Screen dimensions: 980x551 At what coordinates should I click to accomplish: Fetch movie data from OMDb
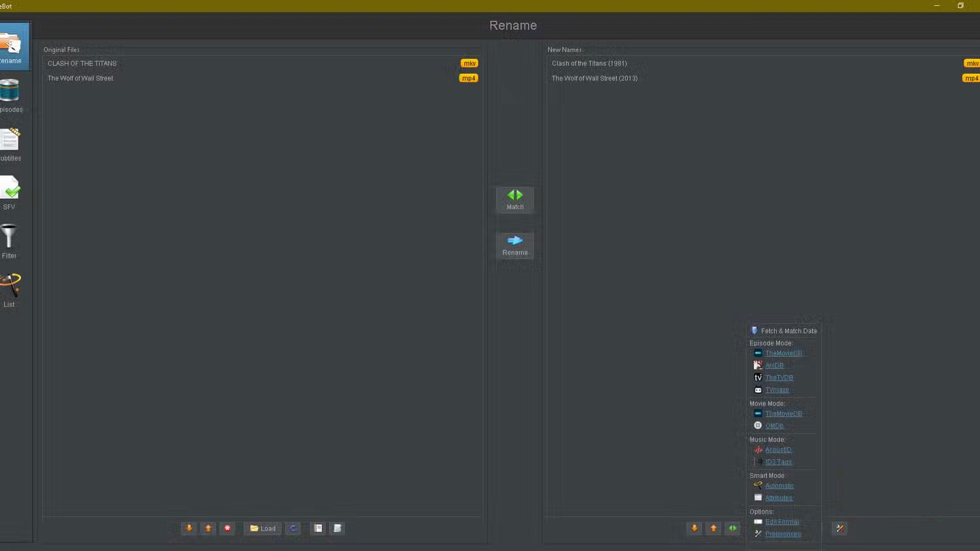[774, 425]
